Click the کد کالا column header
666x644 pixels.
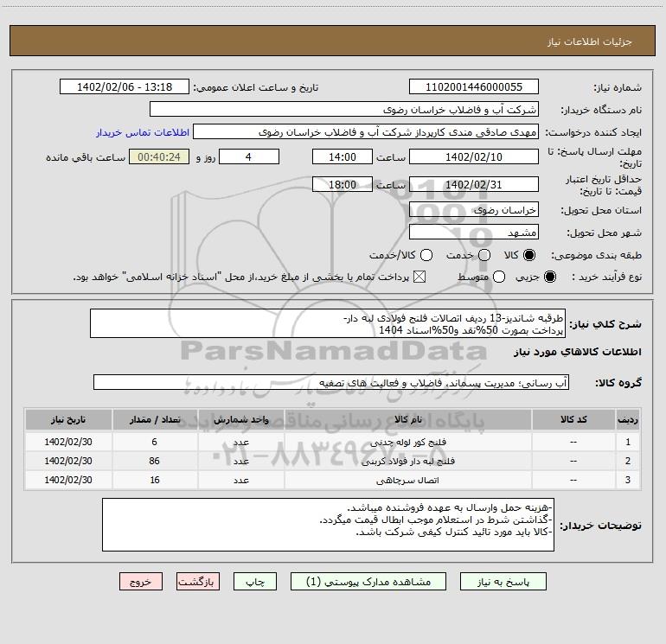(x=573, y=420)
